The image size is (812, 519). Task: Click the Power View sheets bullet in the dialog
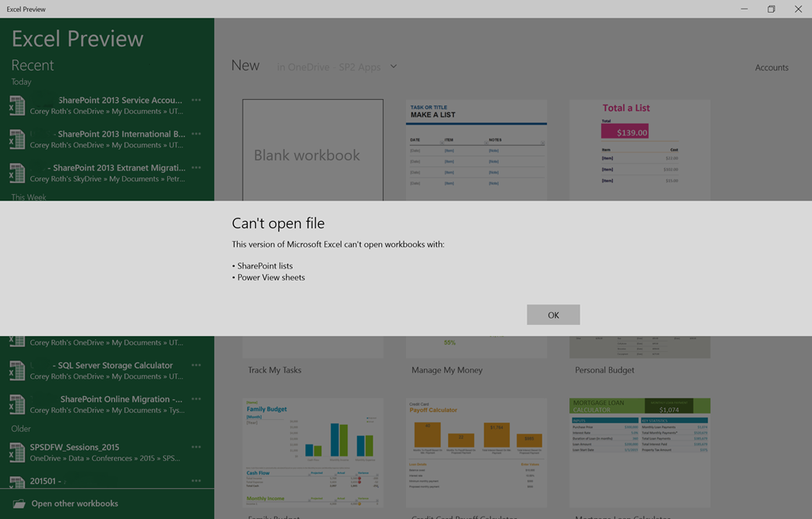268,277
